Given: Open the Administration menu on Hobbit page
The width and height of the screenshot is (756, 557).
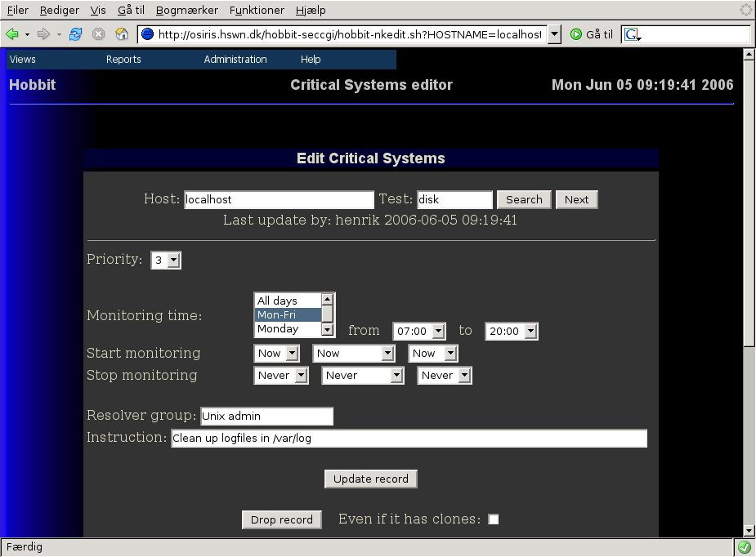Looking at the screenshot, I should point(235,60).
